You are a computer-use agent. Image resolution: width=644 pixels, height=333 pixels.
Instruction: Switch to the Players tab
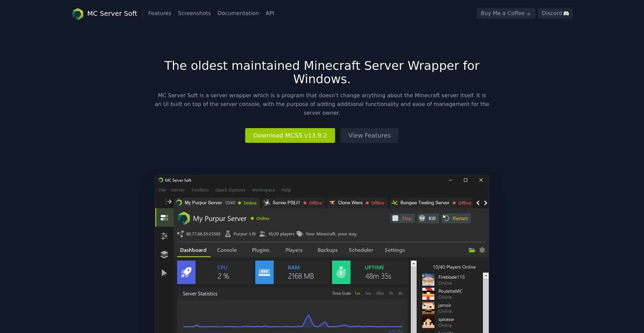(x=294, y=250)
